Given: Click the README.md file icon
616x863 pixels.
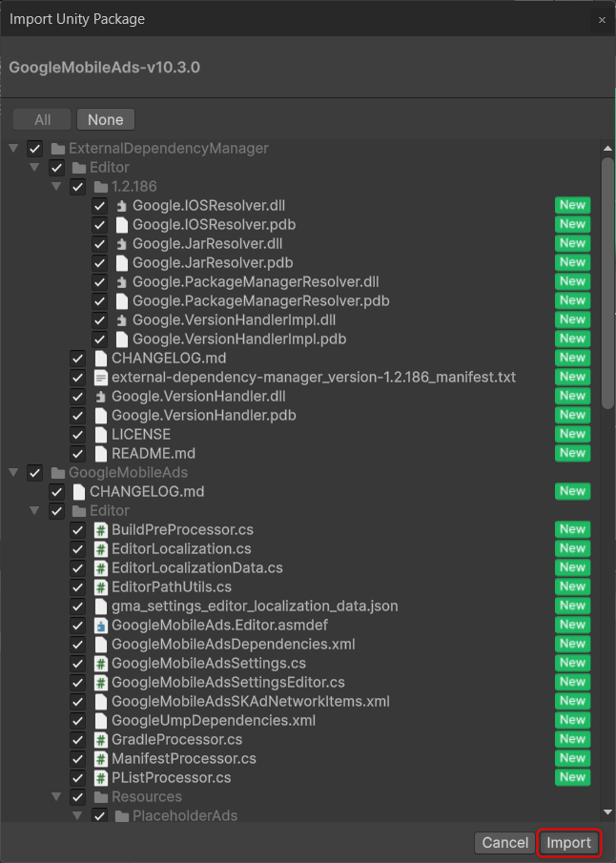Looking at the screenshot, I should pyautogui.click(x=101, y=454).
